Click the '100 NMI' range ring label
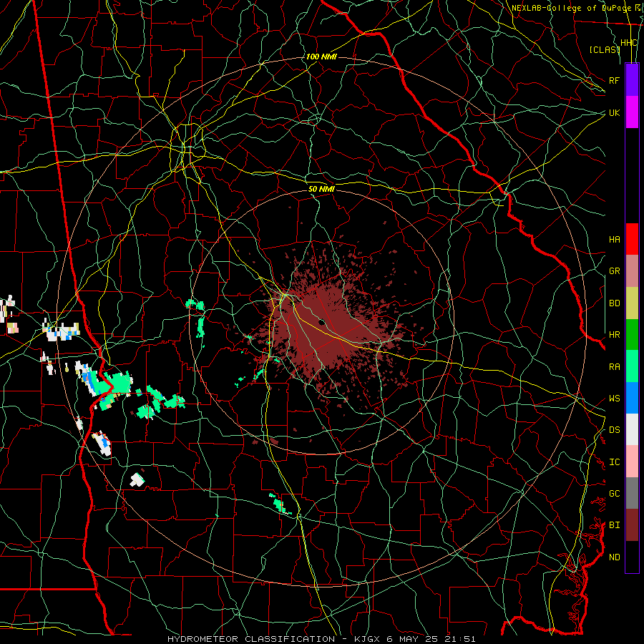Screen dimensions: 644x644 tap(321, 57)
